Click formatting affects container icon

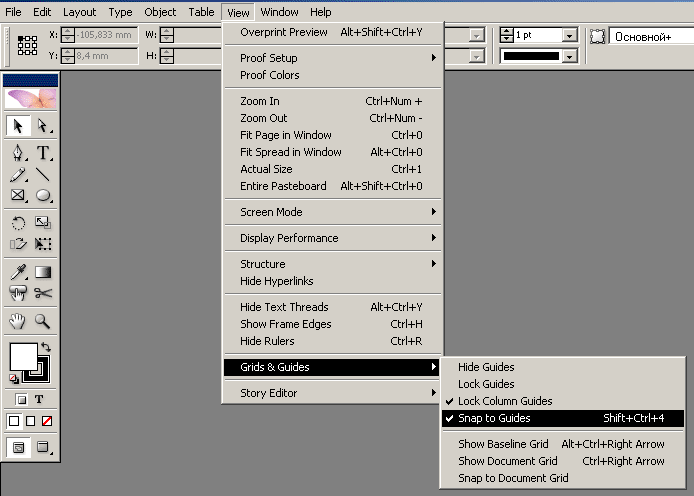click(21, 400)
